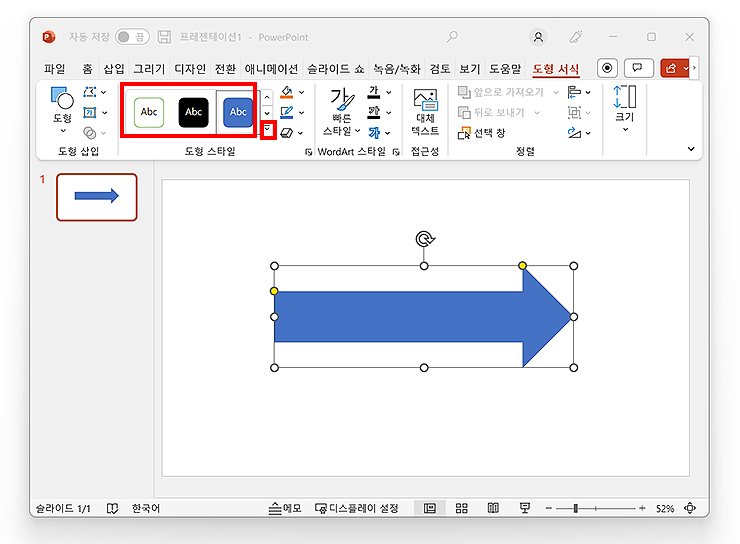This screenshot has width=740, height=544.
Task: Toggle 메모 notes pane
Action: (x=285, y=508)
